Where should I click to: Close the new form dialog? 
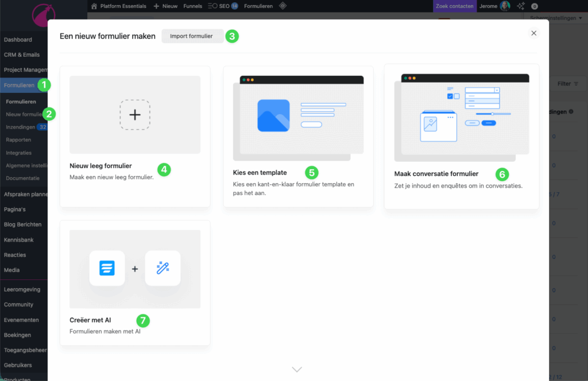click(533, 33)
